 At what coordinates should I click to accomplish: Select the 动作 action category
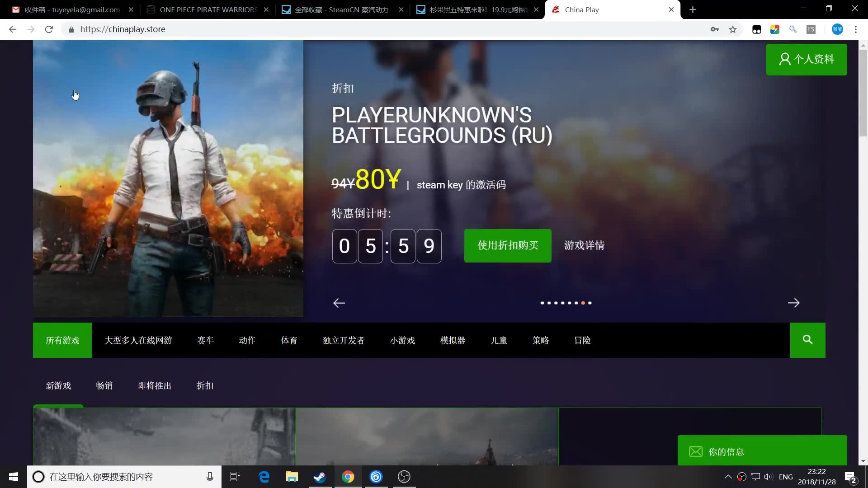tap(247, 340)
